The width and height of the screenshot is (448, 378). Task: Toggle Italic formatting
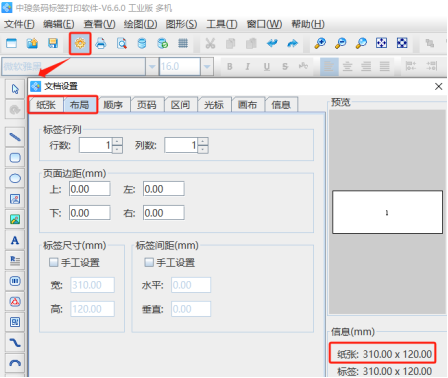(x=248, y=67)
